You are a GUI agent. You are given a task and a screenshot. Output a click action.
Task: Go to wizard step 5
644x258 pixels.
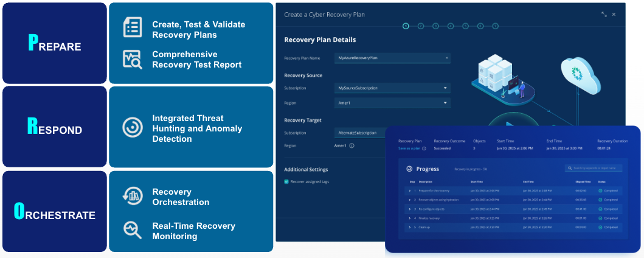(x=465, y=26)
